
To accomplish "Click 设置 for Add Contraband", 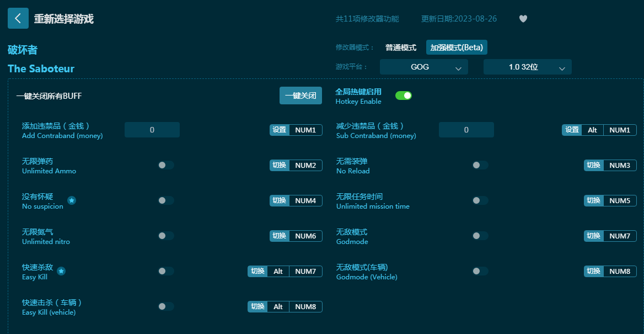I will click(280, 130).
